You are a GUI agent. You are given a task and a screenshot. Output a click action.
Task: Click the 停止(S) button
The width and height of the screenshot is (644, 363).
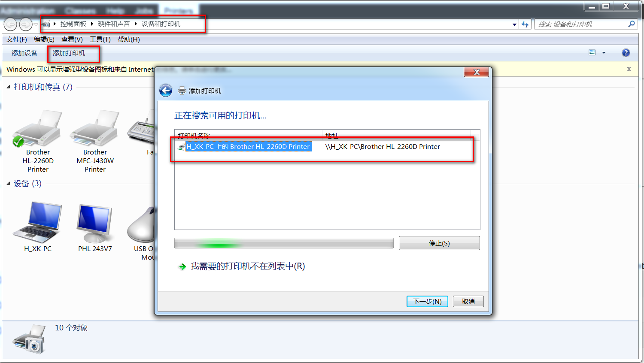pyautogui.click(x=439, y=243)
